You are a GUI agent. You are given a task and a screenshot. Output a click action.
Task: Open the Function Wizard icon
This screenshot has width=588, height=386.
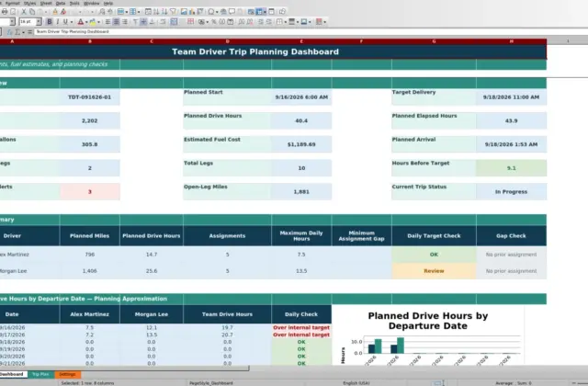click(x=10, y=32)
